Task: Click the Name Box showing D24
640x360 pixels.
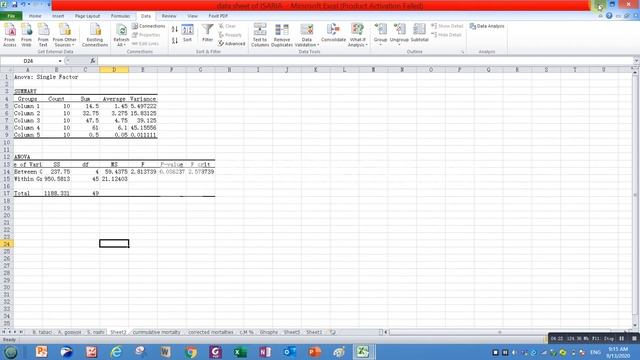Action: click(29, 61)
